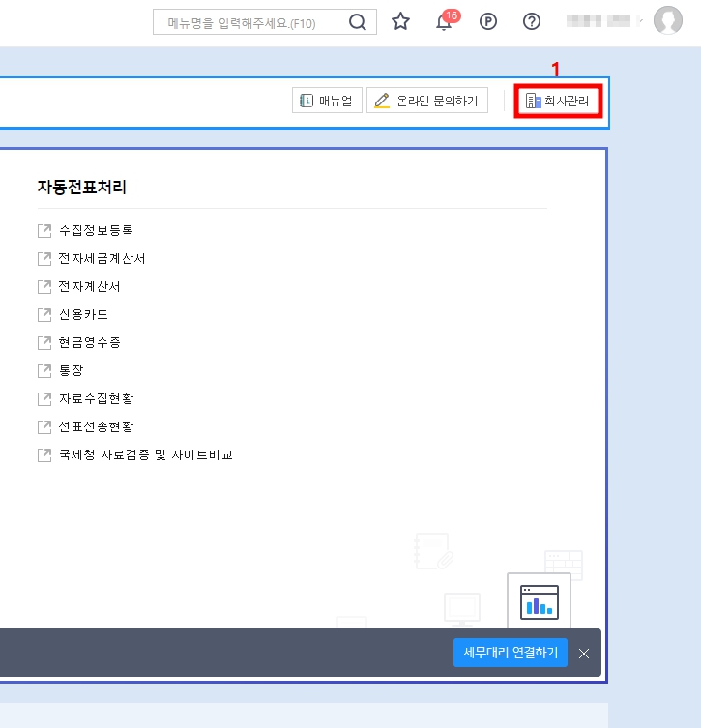The height and width of the screenshot is (728, 701).
Task: Open 통장 menu link
Action: click(x=71, y=370)
